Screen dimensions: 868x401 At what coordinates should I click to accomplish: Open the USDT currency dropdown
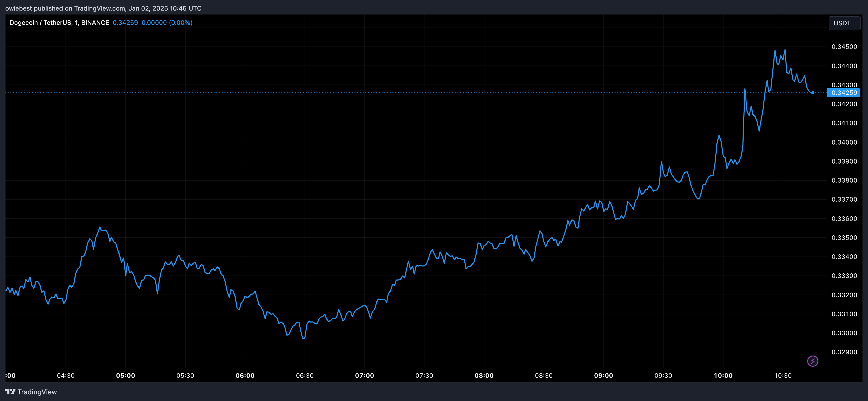point(844,23)
